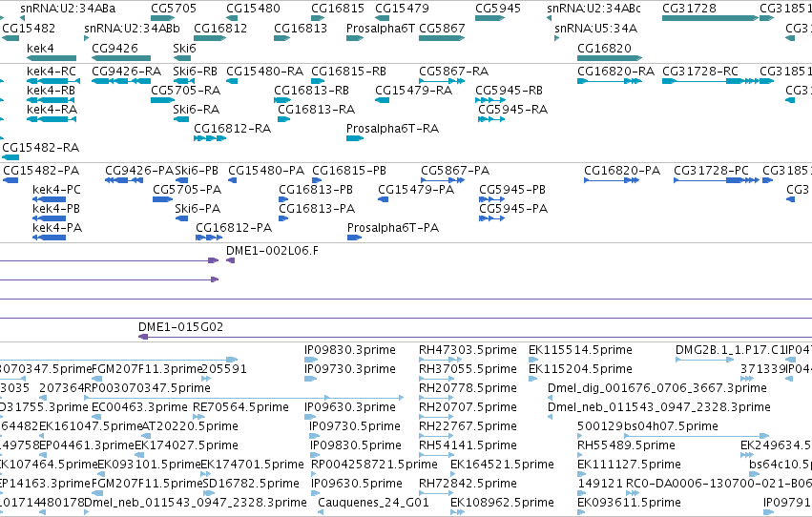Select EST EK115514.5prime

tap(580, 350)
